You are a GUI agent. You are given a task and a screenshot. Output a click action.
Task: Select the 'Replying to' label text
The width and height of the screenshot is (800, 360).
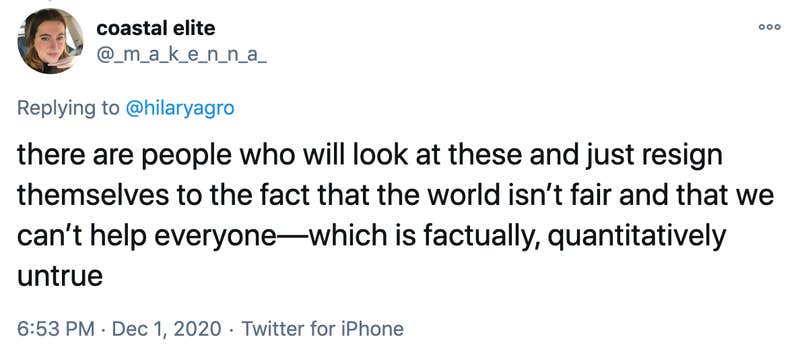click(x=69, y=109)
